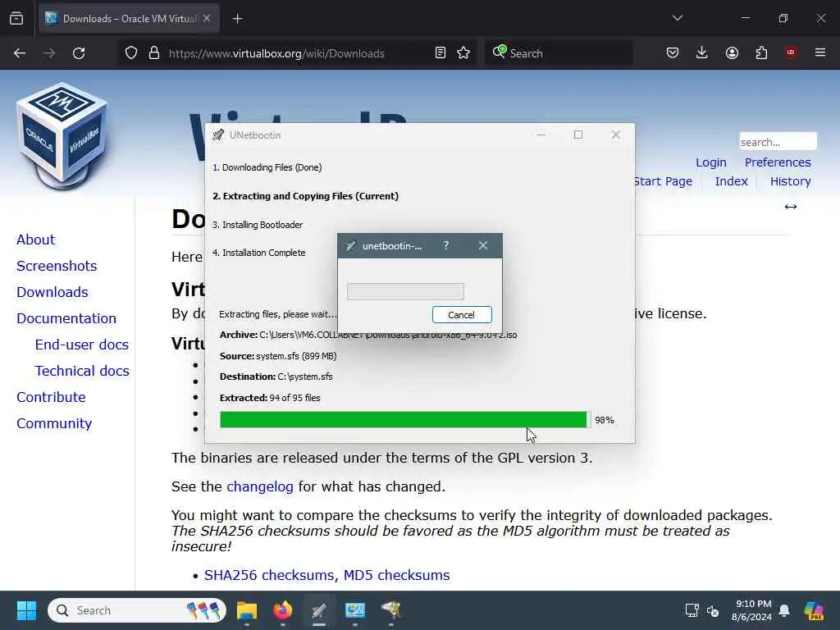Open the extensions puzzle icon
The height and width of the screenshot is (630, 840).
[x=761, y=53]
